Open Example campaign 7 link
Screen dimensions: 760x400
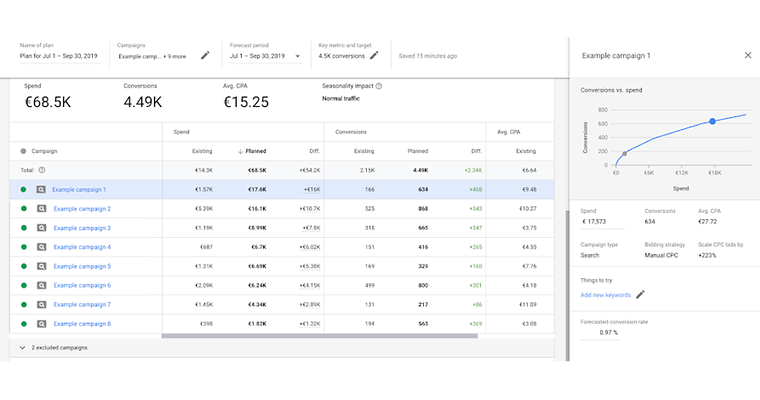coord(82,304)
